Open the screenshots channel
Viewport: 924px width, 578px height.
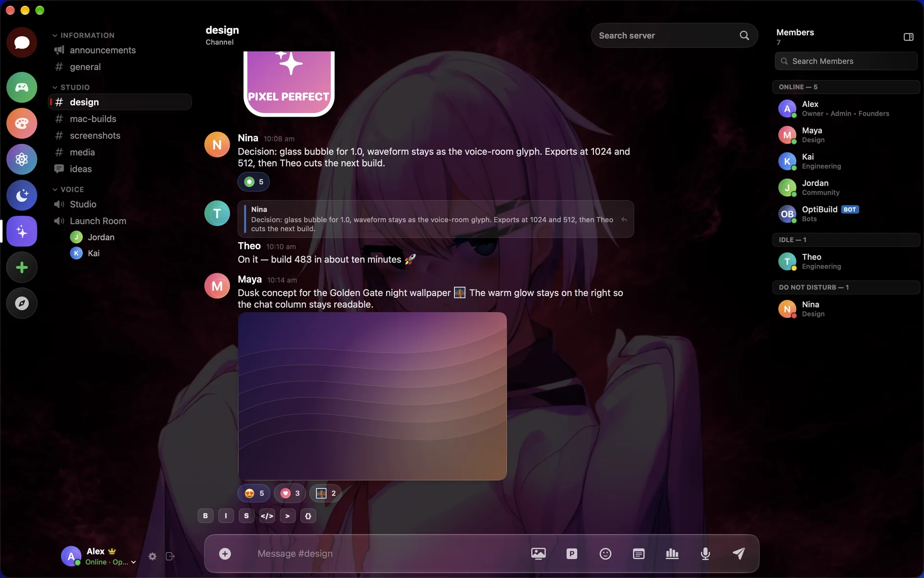(x=120, y=136)
